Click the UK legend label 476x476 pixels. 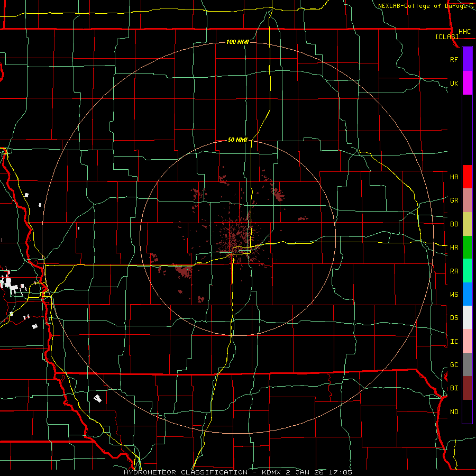pyautogui.click(x=454, y=83)
